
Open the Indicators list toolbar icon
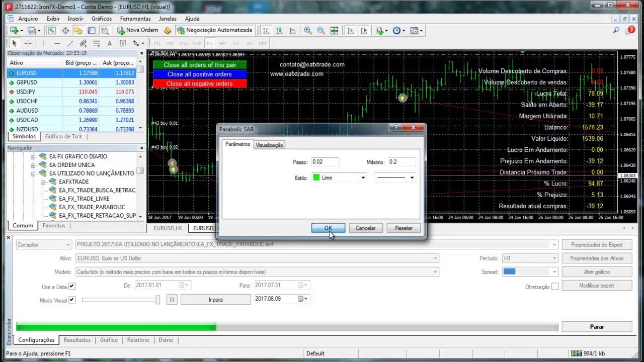coord(381,31)
